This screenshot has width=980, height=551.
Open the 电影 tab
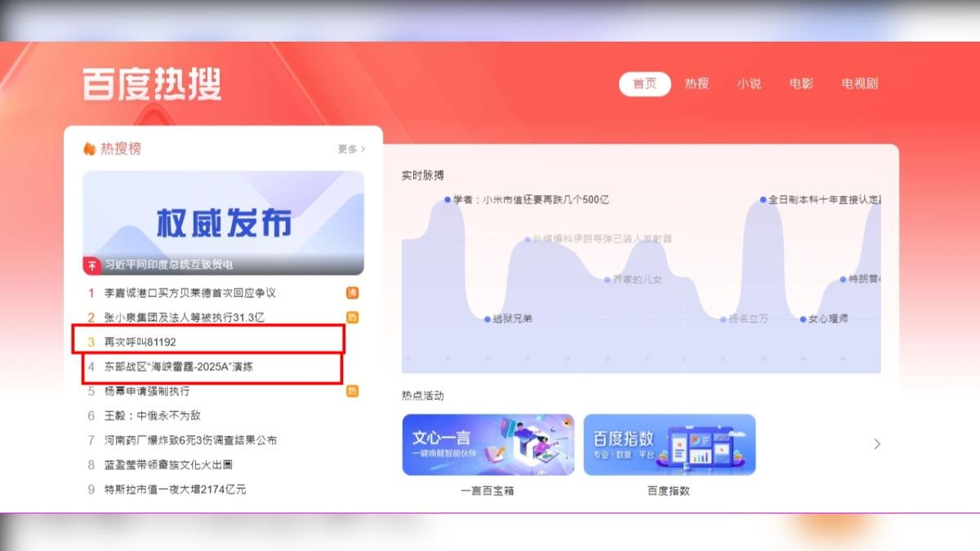point(801,84)
